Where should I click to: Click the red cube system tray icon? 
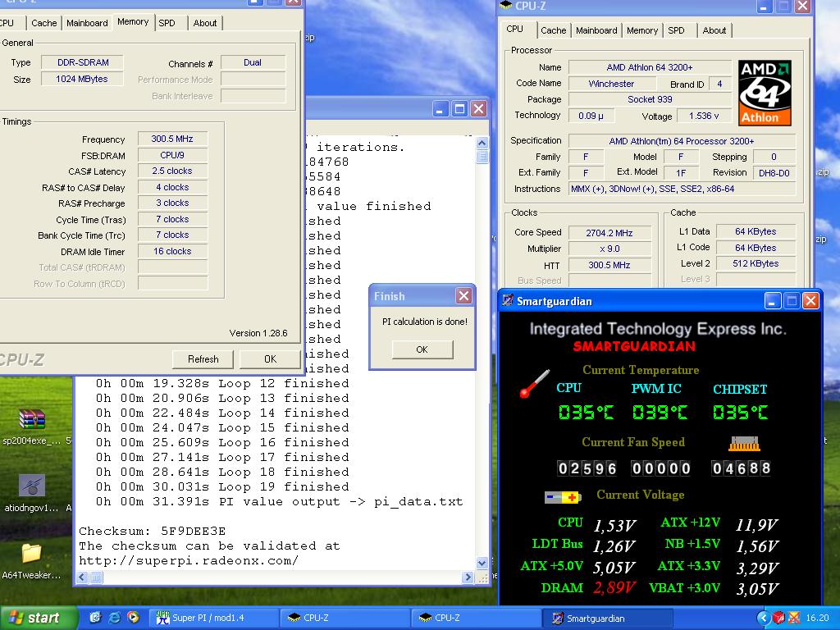click(778, 618)
